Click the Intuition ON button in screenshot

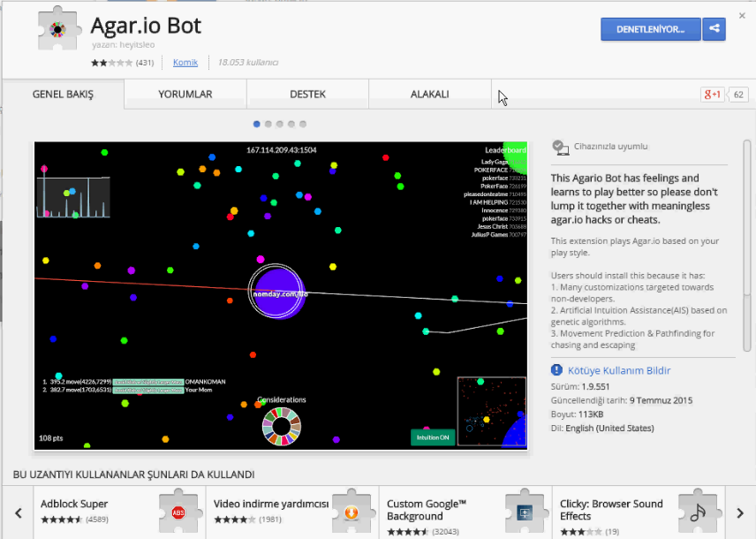click(x=433, y=437)
